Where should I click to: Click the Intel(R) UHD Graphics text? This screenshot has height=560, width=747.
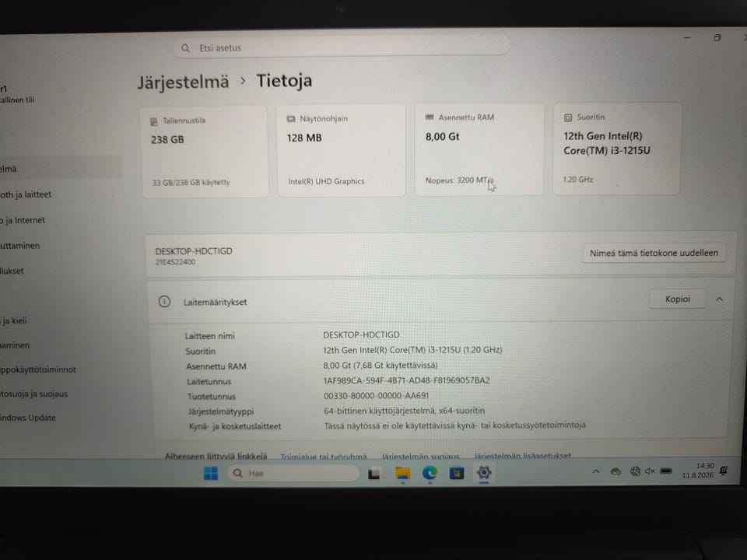pos(326,181)
